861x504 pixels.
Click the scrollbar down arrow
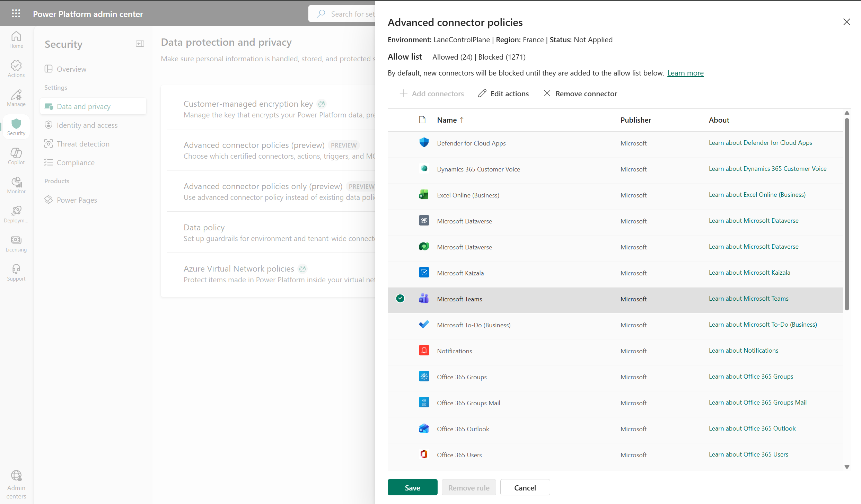(x=847, y=467)
